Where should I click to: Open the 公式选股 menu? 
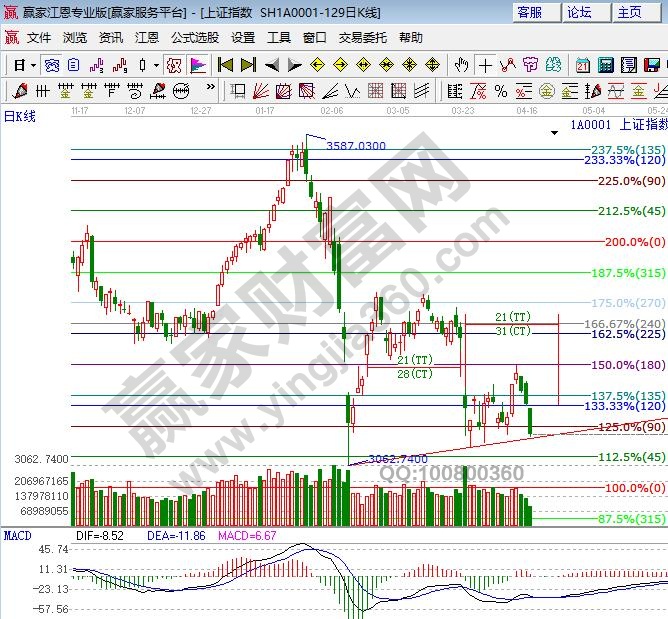194,38
